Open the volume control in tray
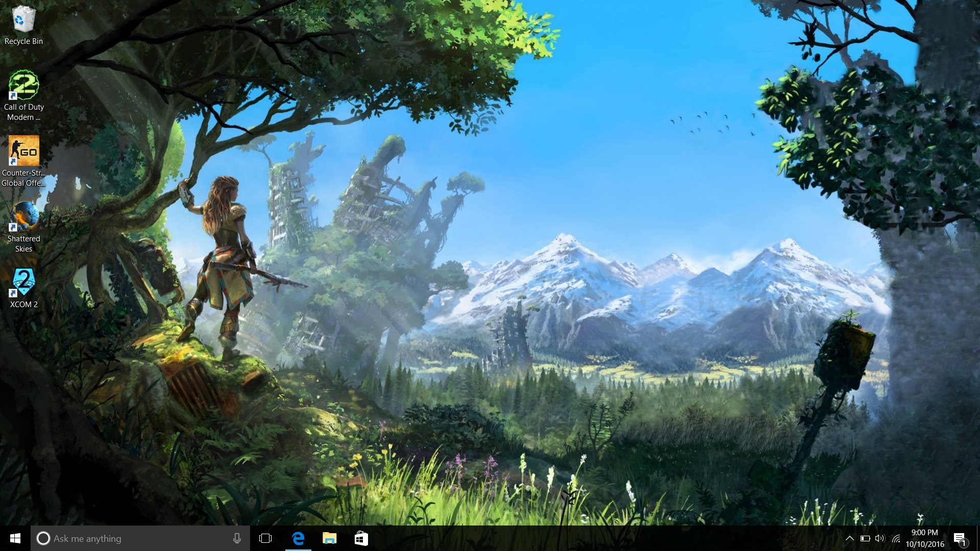The width and height of the screenshot is (980, 551). pos(880,538)
